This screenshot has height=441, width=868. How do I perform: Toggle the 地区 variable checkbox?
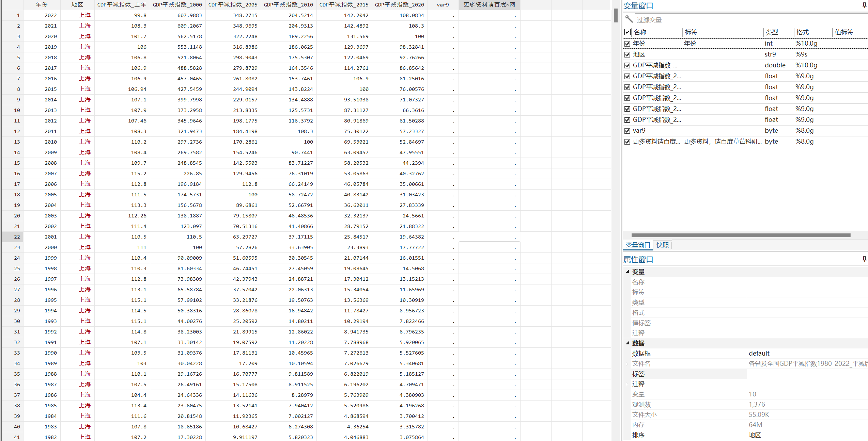627,54
